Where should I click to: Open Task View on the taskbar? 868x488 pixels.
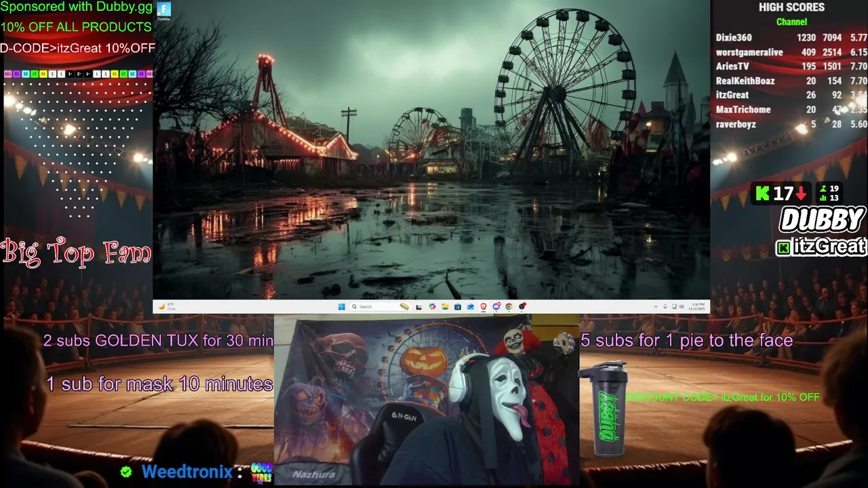(x=418, y=307)
